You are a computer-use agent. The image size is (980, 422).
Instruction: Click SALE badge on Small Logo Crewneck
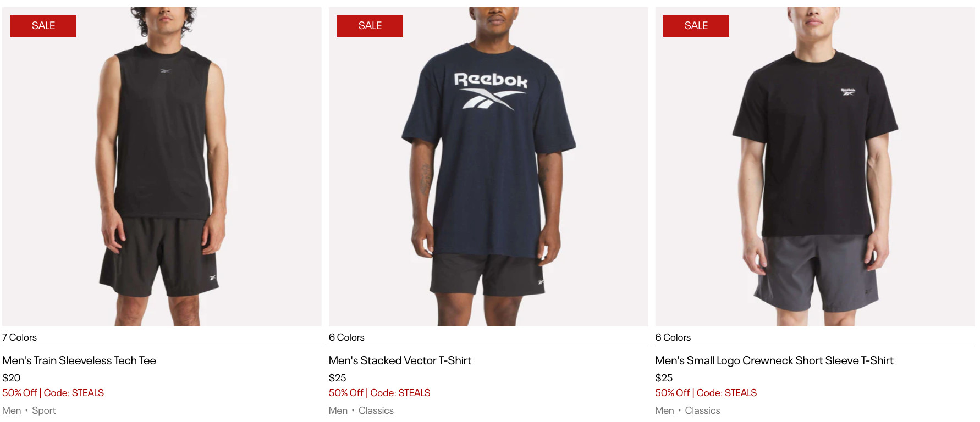(696, 26)
